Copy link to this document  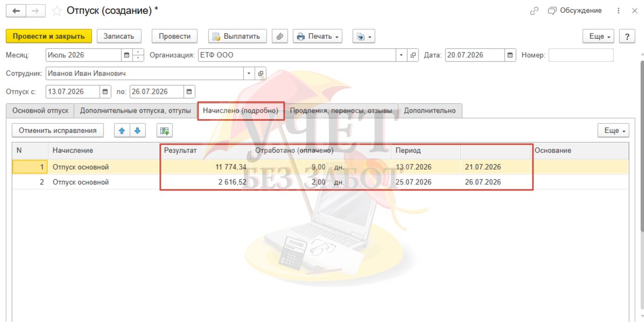(534, 11)
